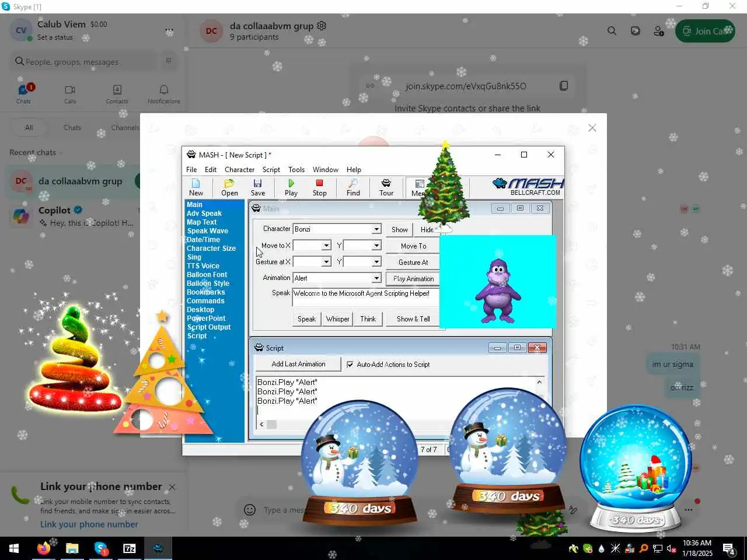Click the network icon in the system tray
The image size is (747, 560).
(657, 548)
